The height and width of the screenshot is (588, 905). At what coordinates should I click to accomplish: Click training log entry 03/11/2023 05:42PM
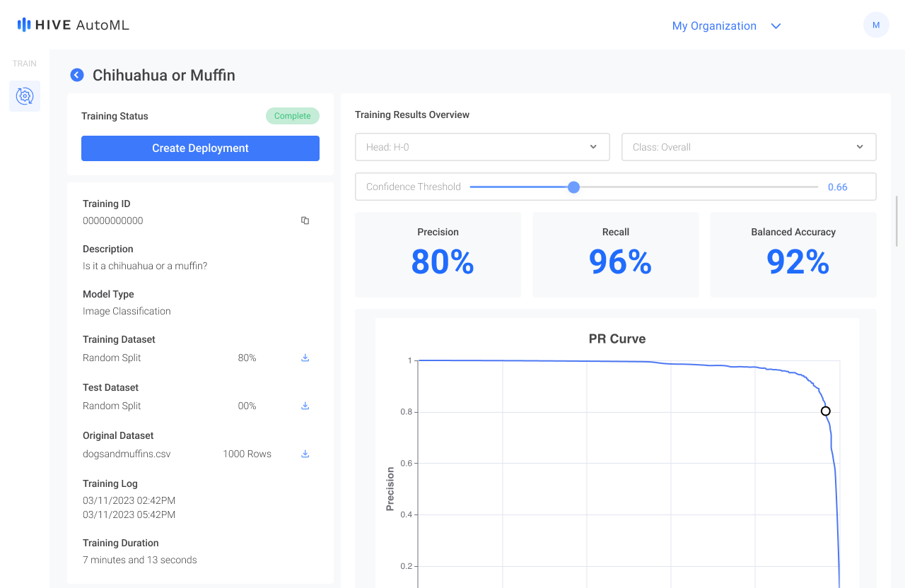coord(129,514)
